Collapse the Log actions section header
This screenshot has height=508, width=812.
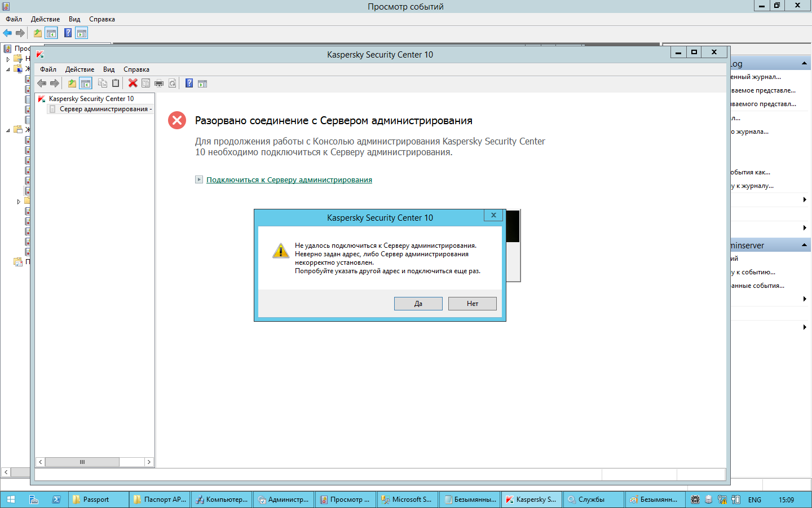click(804, 63)
